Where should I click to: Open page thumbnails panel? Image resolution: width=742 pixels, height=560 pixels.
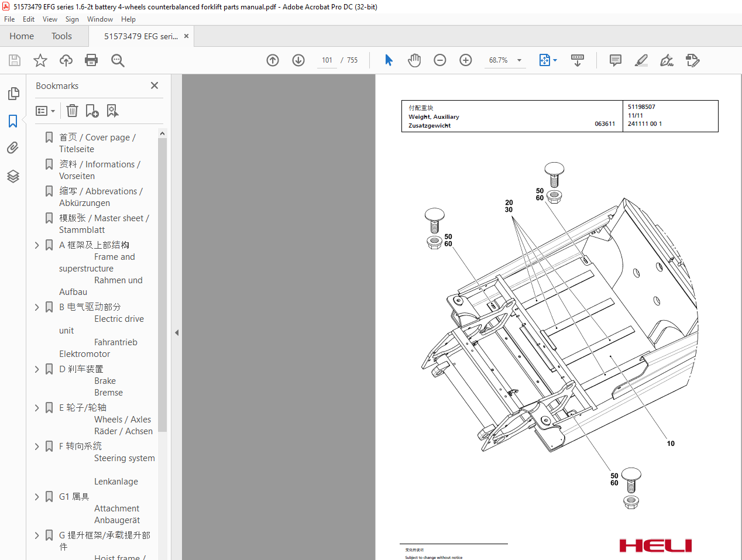(x=13, y=94)
